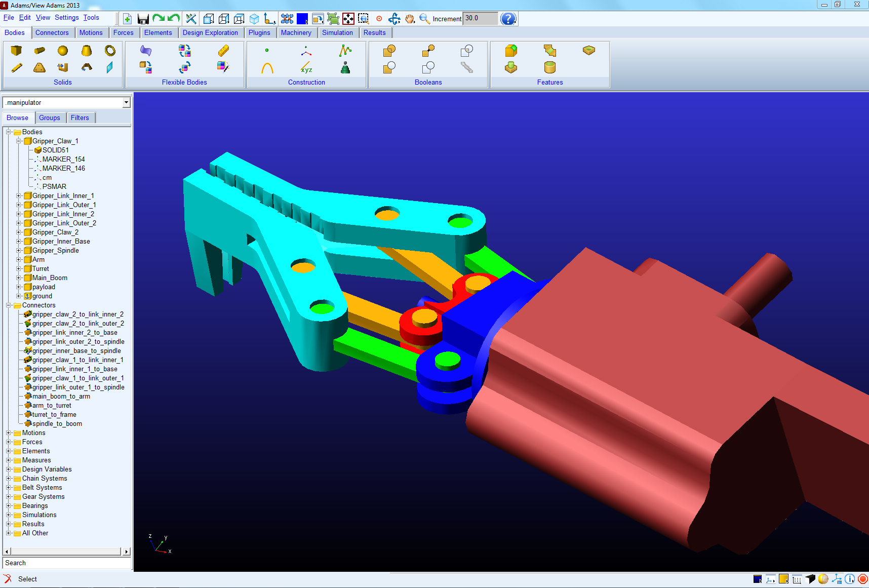Click the Save database icon
Viewport: 869px width, 588px height.
(x=143, y=19)
